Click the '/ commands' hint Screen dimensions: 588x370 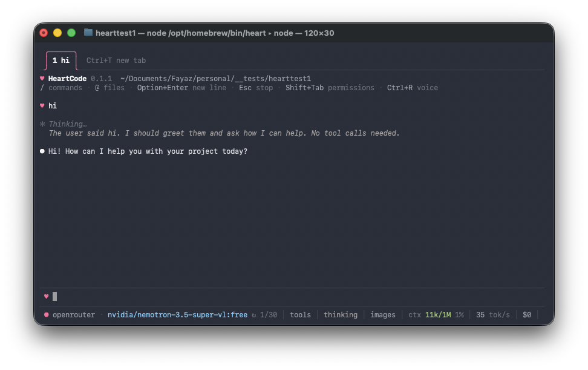pos(60,88)
